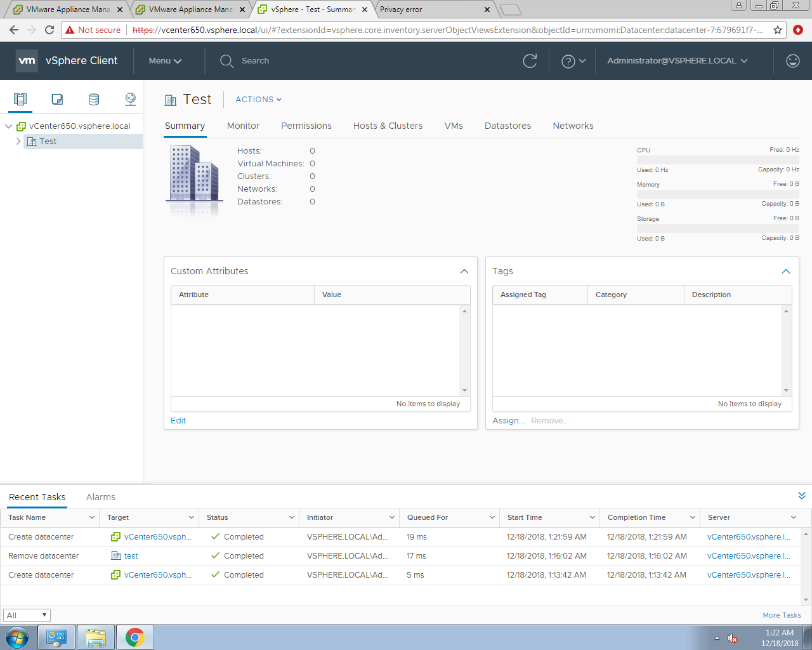Click the test datacenter icon in Remove datacenter row
Image resolution: width=812 pixels, height=650 pixels.
click(116, 556)
